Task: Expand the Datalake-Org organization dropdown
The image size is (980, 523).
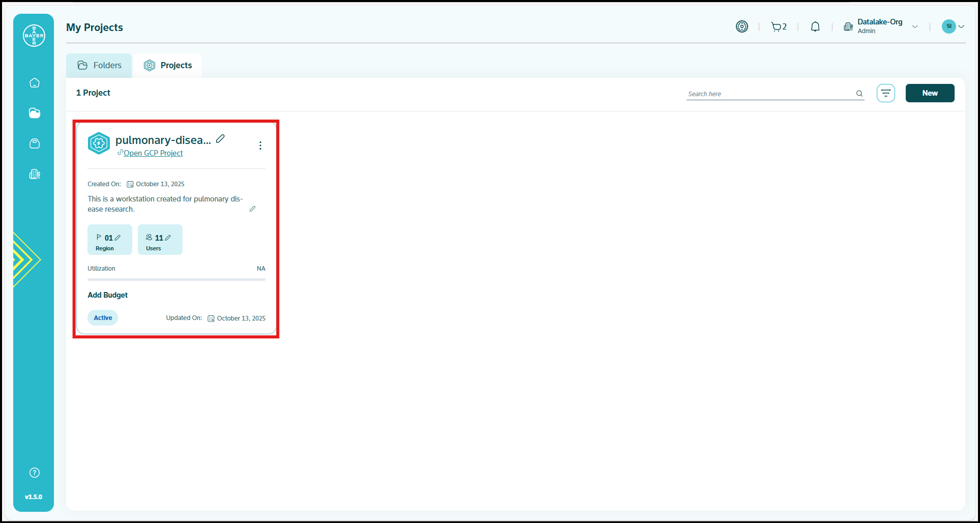Action: [914, 27]
